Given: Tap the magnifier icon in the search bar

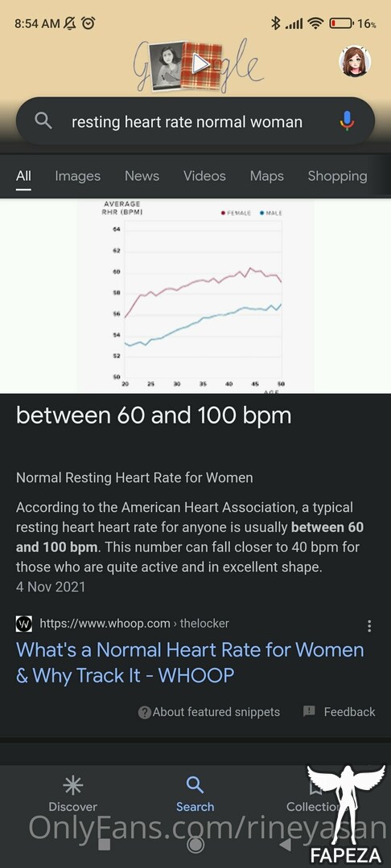Looking at the screenshot, I should [43, 121].
